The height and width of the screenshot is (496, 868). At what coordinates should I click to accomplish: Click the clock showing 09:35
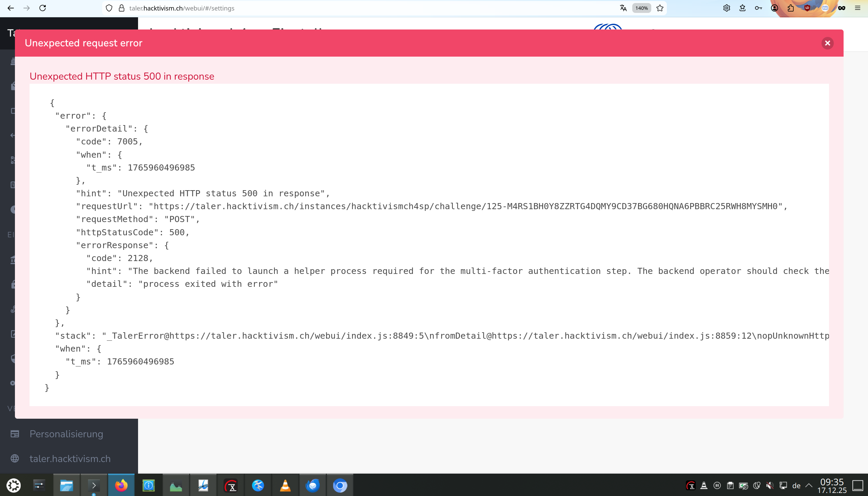[831, 485]
